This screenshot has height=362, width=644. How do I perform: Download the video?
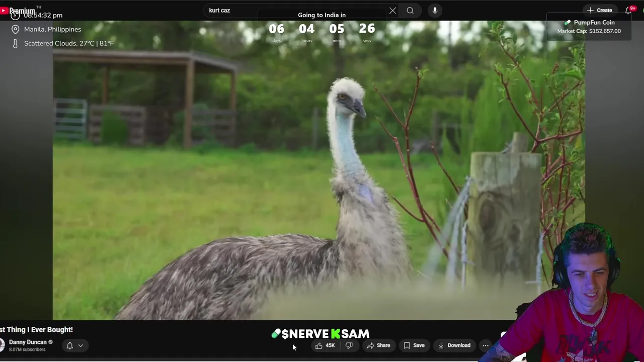(454, 345)
